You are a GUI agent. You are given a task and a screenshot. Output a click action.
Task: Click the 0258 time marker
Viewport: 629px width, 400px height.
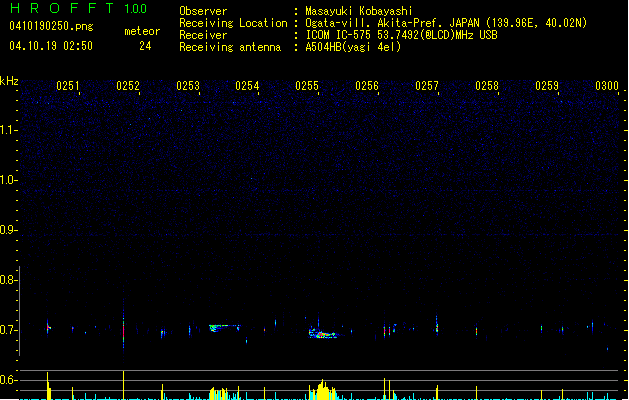(487, 86)
